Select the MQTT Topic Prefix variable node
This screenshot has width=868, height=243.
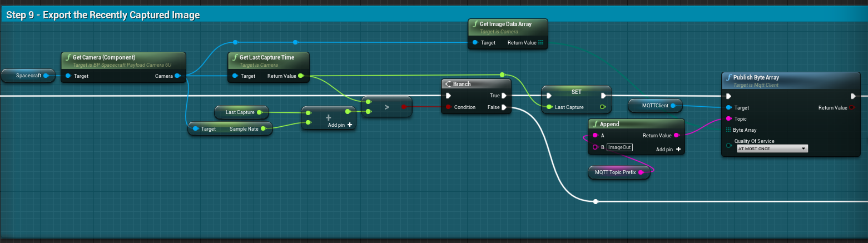click(x=615, y=172)
